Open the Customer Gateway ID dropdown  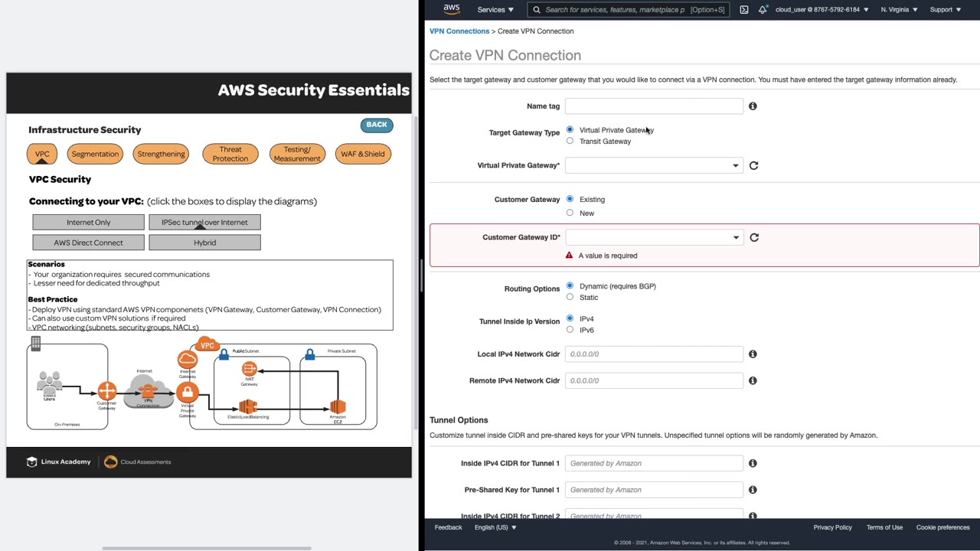pyautogui.click(x=654, y=237)
